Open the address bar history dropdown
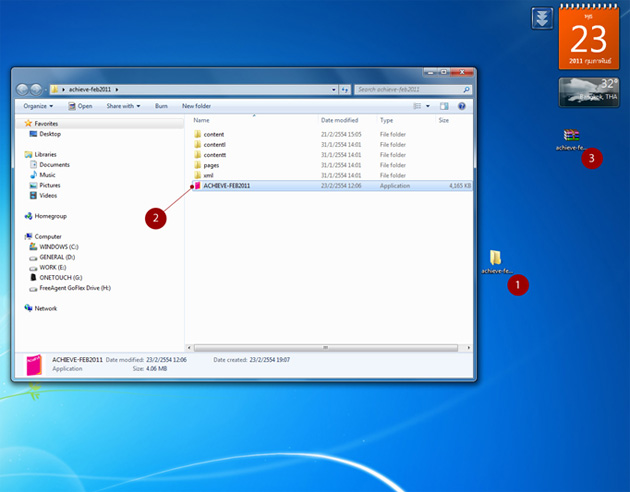The width and height of the screenshot is (630, 492). point(333,90)
